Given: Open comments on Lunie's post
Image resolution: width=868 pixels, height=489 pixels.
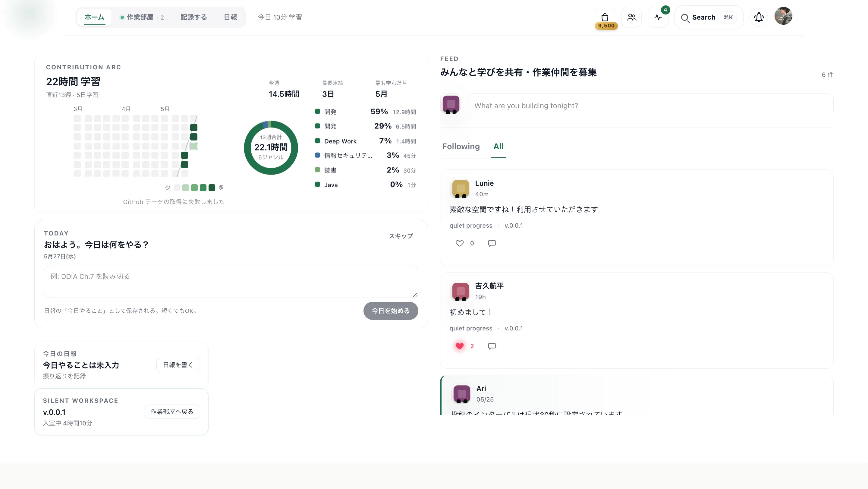Looking at the screenshot, I should 492,243.
